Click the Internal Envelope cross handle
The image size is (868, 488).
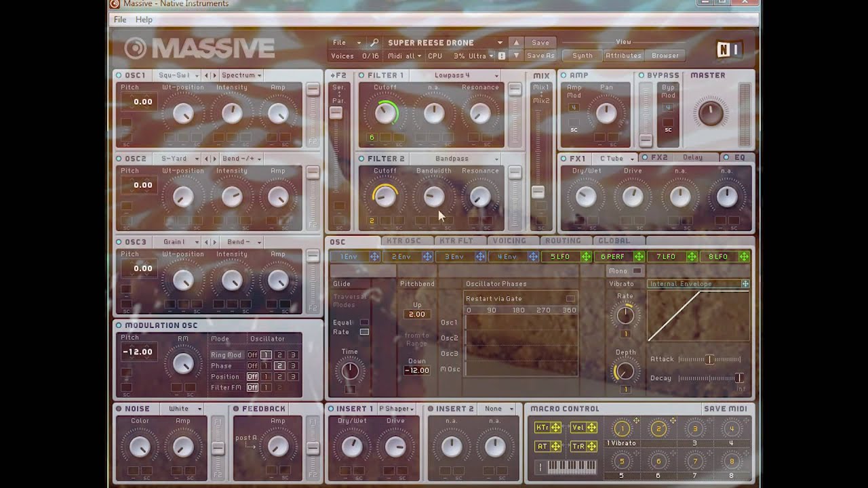coord(745,284)
